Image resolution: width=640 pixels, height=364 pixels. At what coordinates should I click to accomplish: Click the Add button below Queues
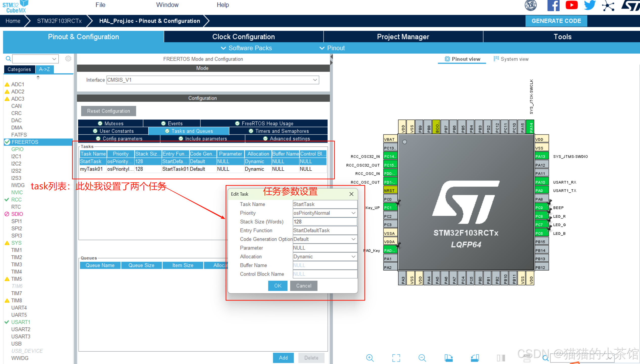[283, 358]
